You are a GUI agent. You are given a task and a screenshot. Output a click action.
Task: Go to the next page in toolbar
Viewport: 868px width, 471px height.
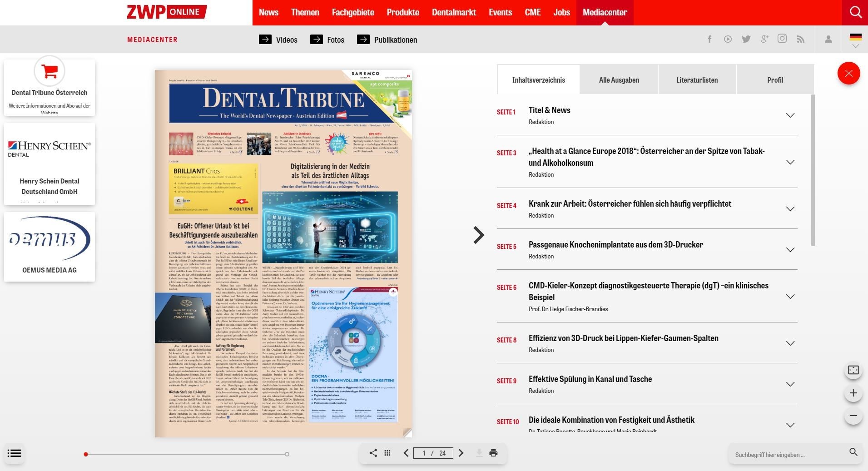point(461,453)
